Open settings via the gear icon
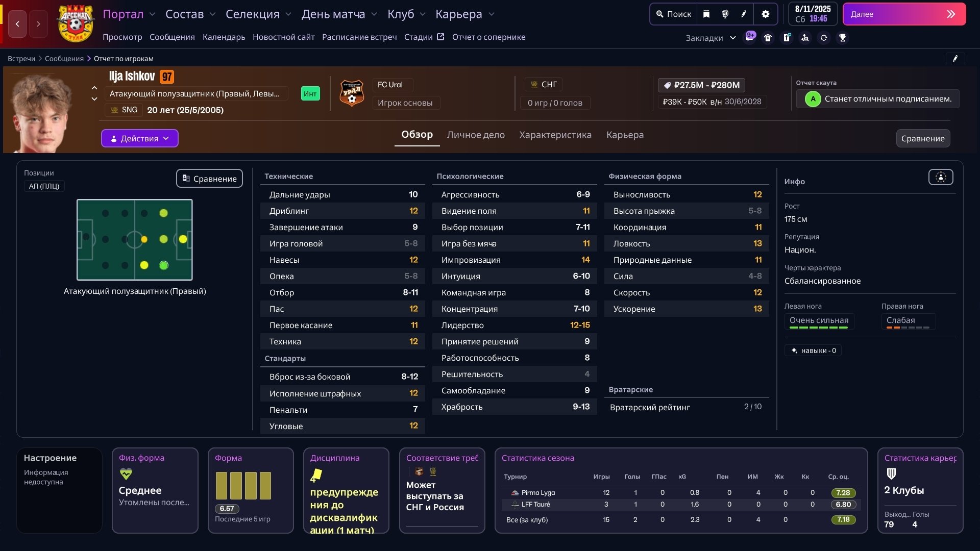Image resolution: width=980 pixels, height=551 pixels. [x=765, y=14]
